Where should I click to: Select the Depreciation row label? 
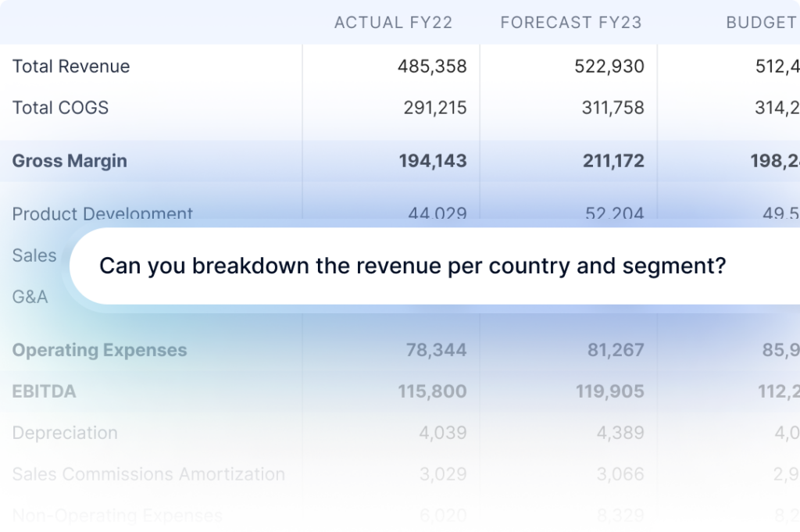[x=65, y=433]
